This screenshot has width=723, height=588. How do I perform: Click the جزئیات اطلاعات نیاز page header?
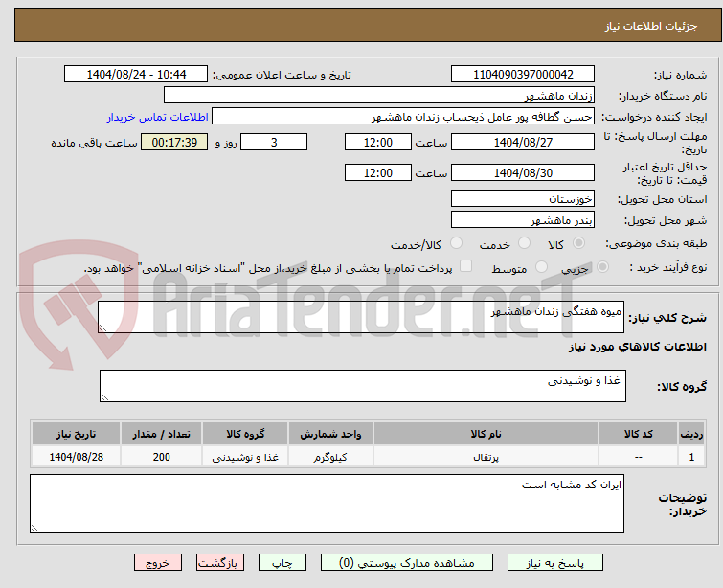click(x=650, y=26)
